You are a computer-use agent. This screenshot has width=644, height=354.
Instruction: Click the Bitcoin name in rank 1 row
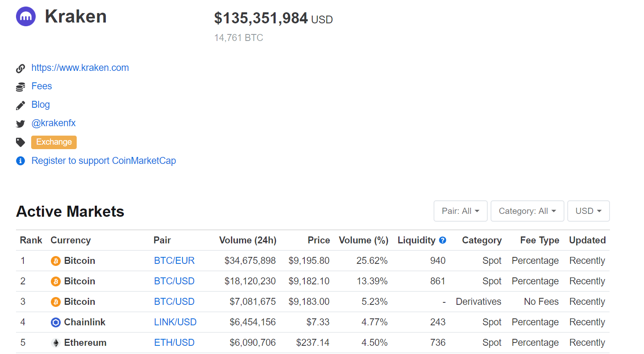click(80, 261)
